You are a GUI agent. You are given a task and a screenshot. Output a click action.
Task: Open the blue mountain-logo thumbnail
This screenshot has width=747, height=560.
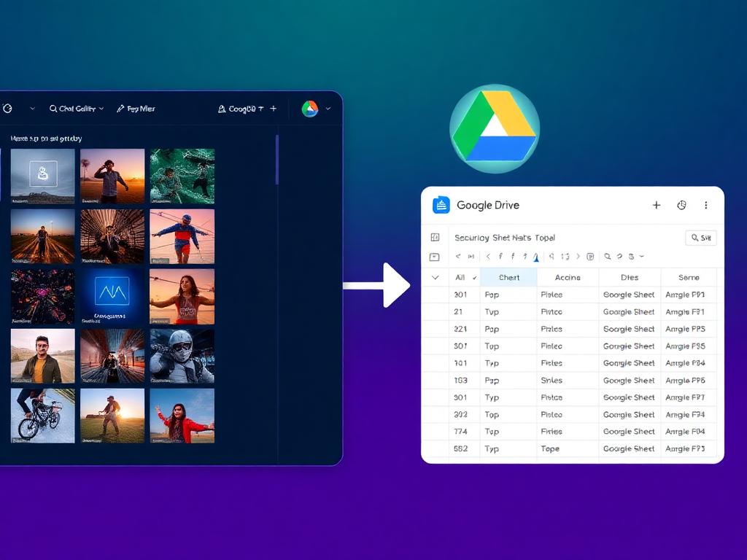coord(112,297)
